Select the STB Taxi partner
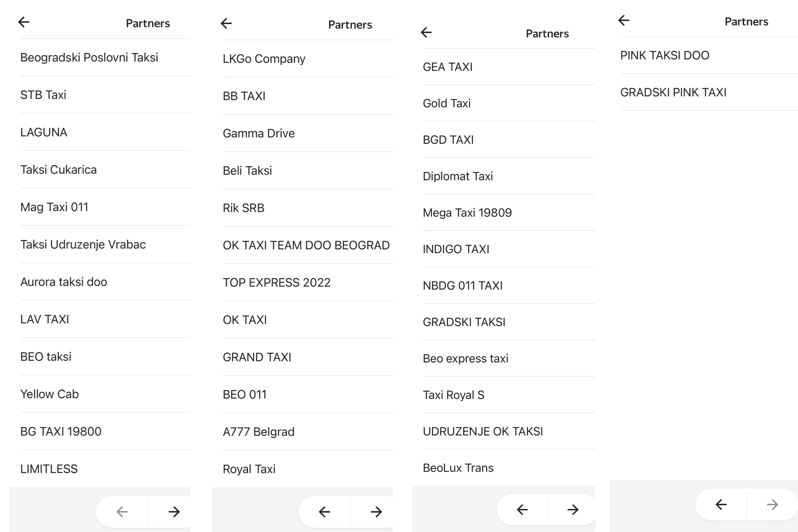798x532 pixels. click(43, 95)
